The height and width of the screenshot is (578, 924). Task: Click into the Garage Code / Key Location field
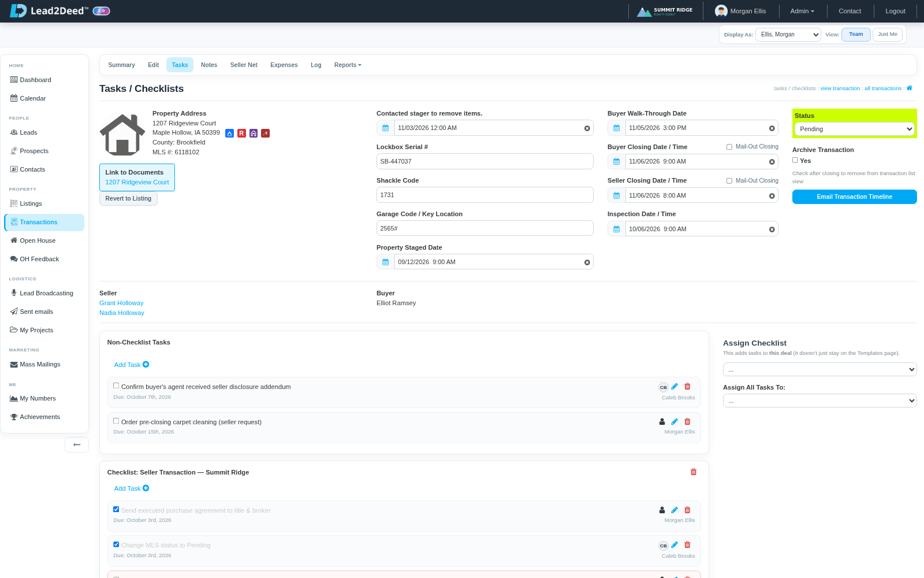pyautogui.click(x=485, y=228)
